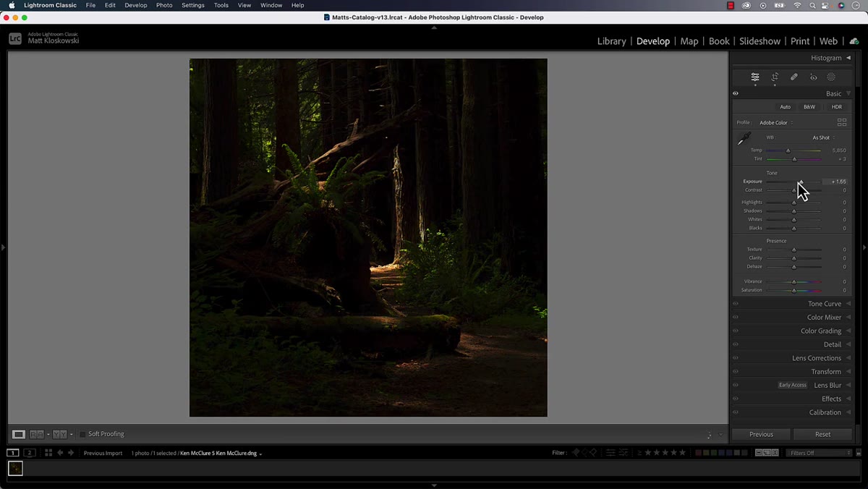Click the Previous Import source label

103,454
